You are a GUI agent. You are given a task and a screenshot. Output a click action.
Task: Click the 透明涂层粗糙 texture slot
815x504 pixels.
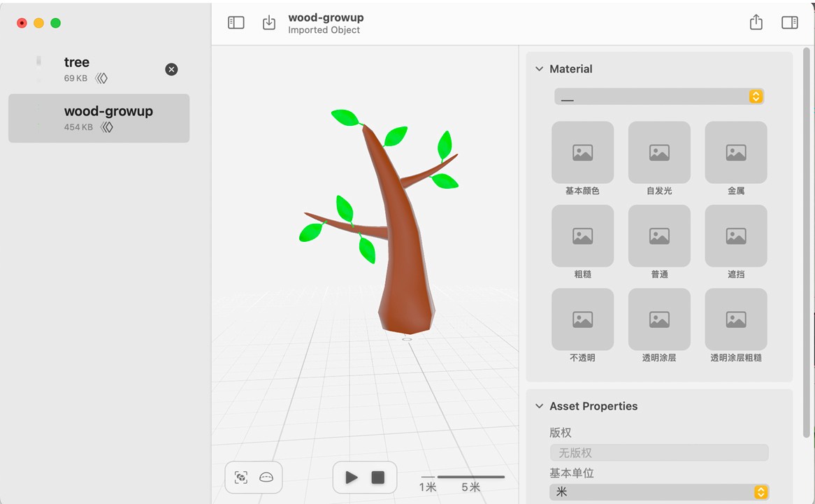pyautogui.click(x=736, y=319)
